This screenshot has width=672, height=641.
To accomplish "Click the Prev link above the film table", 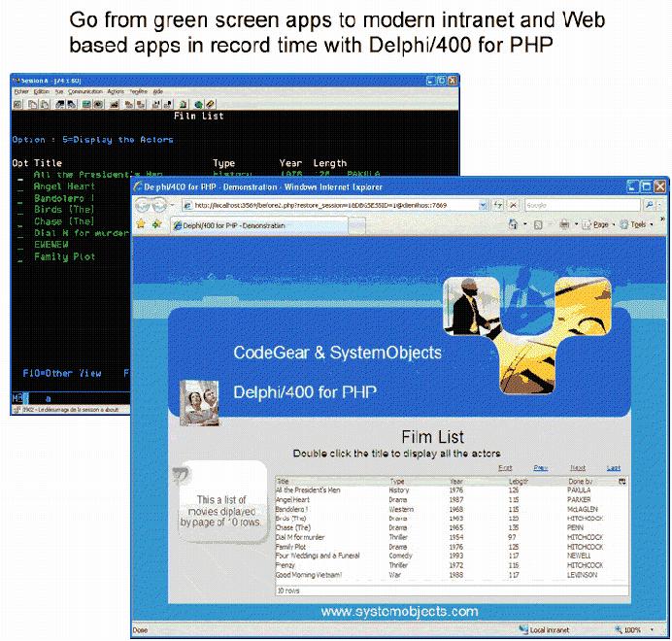I will pos(541,468).
